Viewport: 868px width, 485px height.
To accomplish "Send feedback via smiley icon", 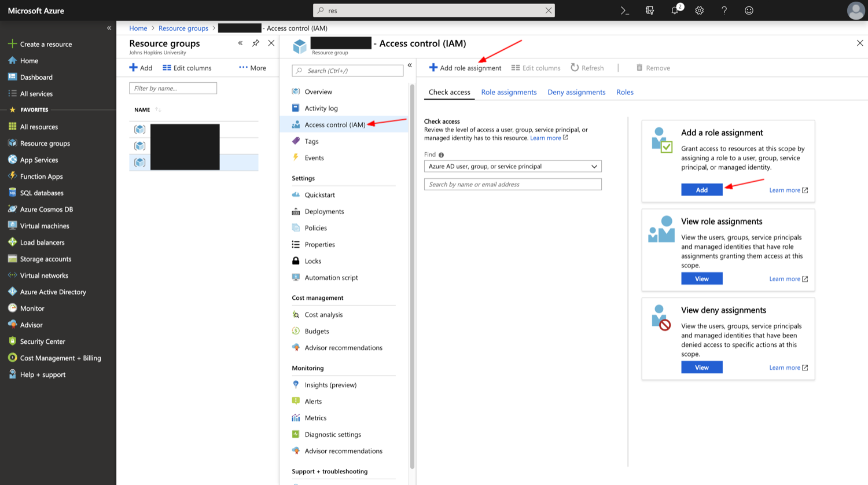I will [749, 10].
